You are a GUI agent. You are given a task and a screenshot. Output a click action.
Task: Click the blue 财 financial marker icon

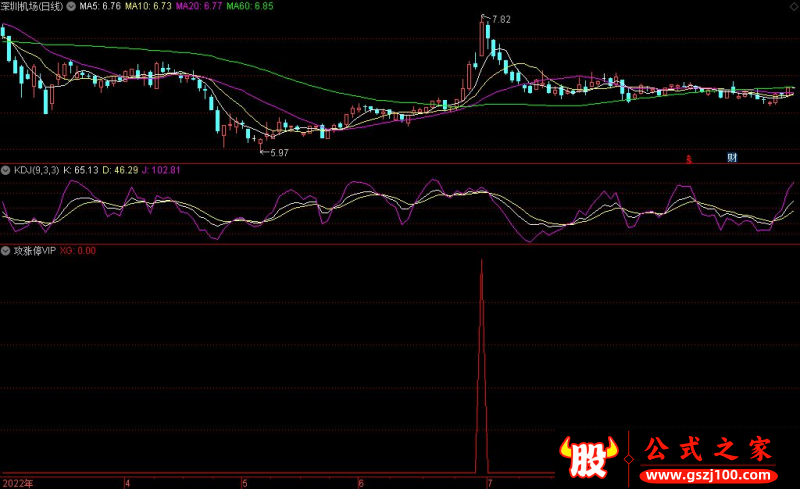coord(732,157)
